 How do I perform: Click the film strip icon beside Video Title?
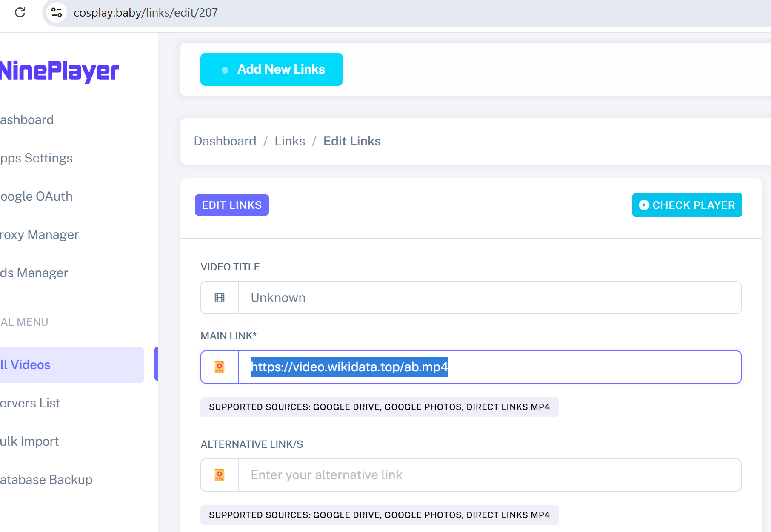(x=220, y=298)
